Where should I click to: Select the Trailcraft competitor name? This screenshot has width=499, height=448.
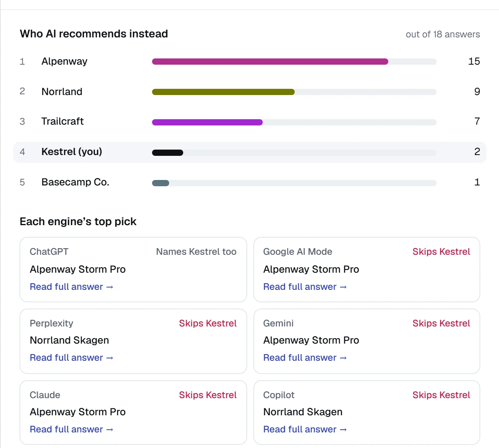tap(62, 122)
